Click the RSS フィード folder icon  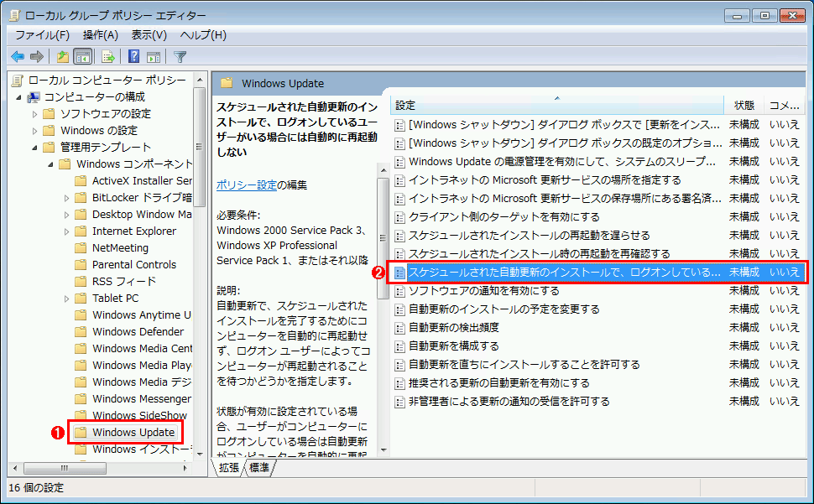pyautogui.click(x=81, y=282)
